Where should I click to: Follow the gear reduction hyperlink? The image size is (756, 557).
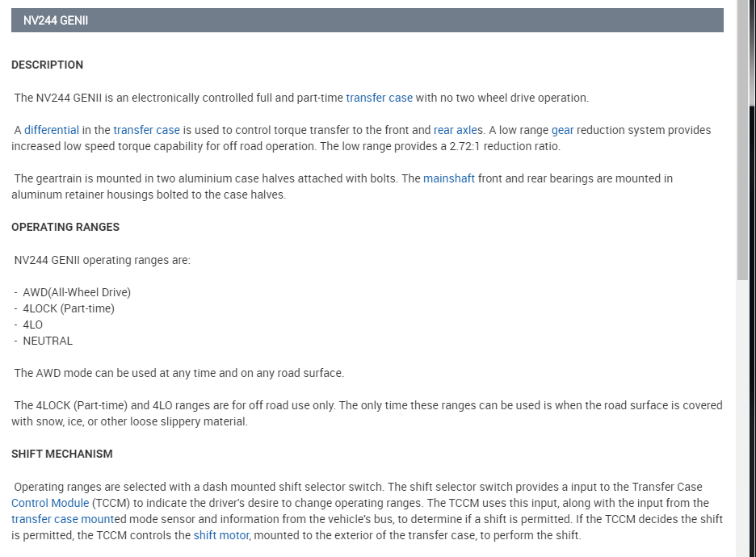562,130
